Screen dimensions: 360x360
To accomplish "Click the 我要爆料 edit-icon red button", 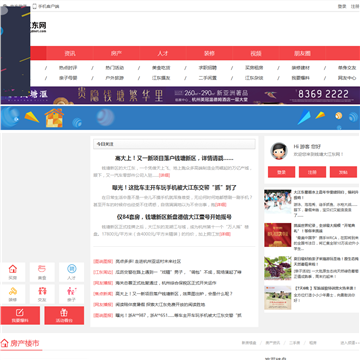I will [x=20, y=315].
